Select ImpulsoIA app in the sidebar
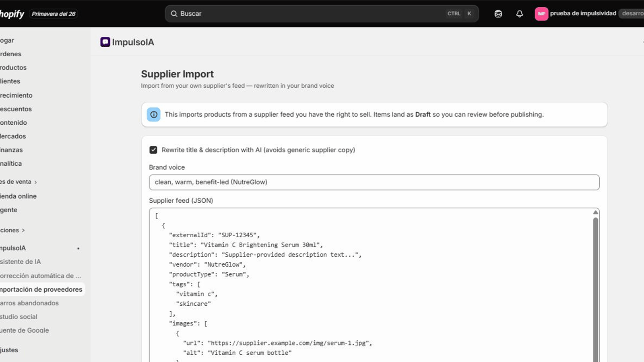 pyautogui.click(x=13, y=248)
